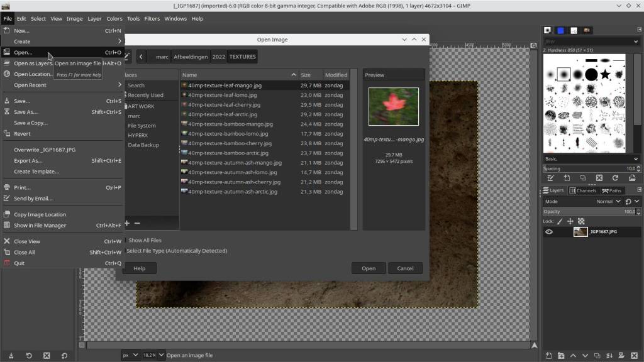Click the remove bookmark minus in Places
This screenshot has width=644, height=362.
point(137,223)
